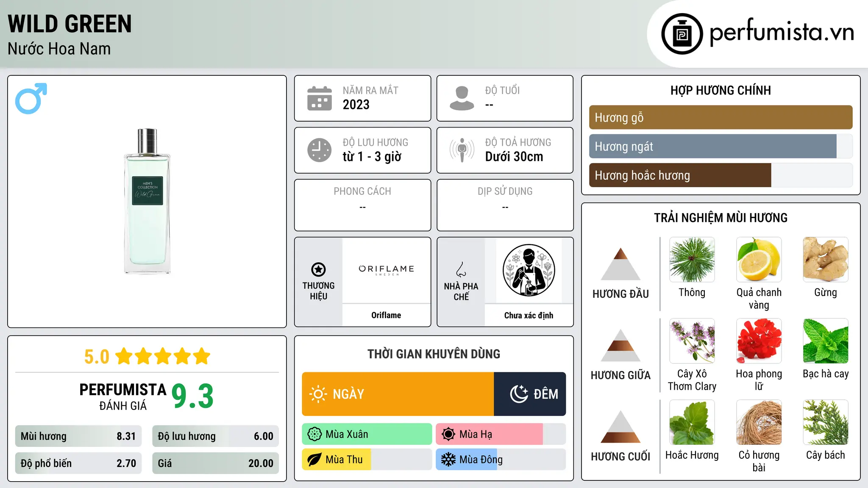Click the sun icon in the Ngày bar
The width and height of the screenshot is (868, 488).
point(318,394)
